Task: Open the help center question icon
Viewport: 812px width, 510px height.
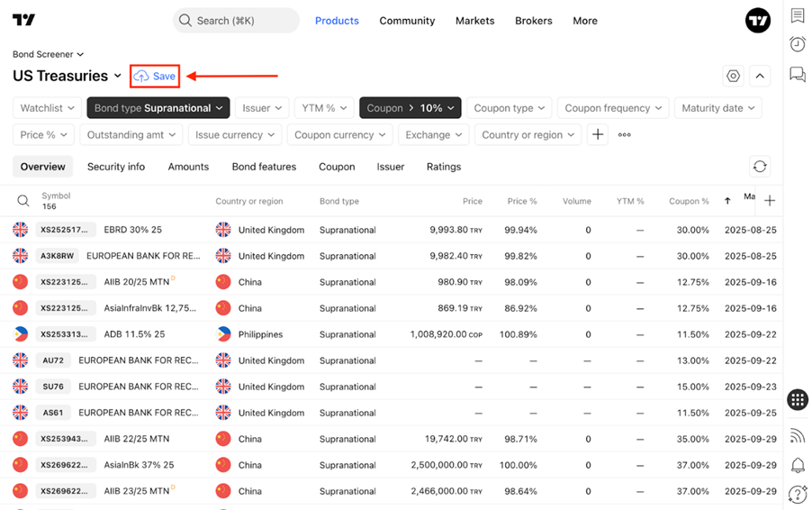Action: pyautogui.click(x=798, y=494)
